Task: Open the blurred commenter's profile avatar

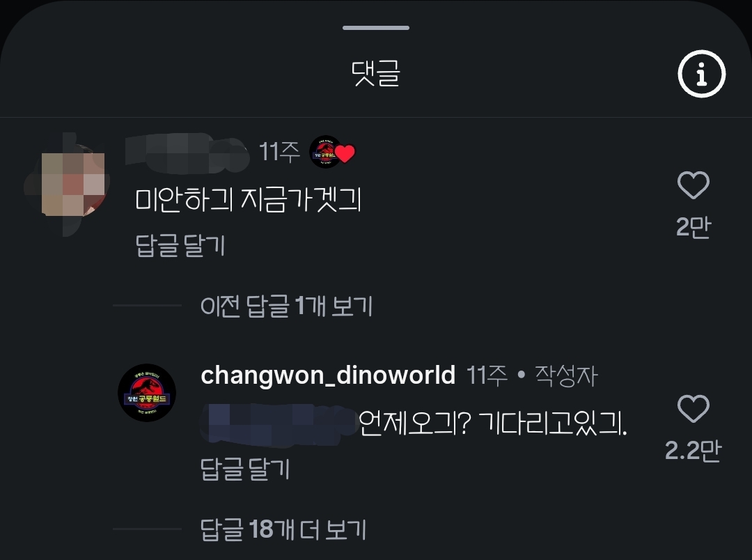Action: (67, 185)
